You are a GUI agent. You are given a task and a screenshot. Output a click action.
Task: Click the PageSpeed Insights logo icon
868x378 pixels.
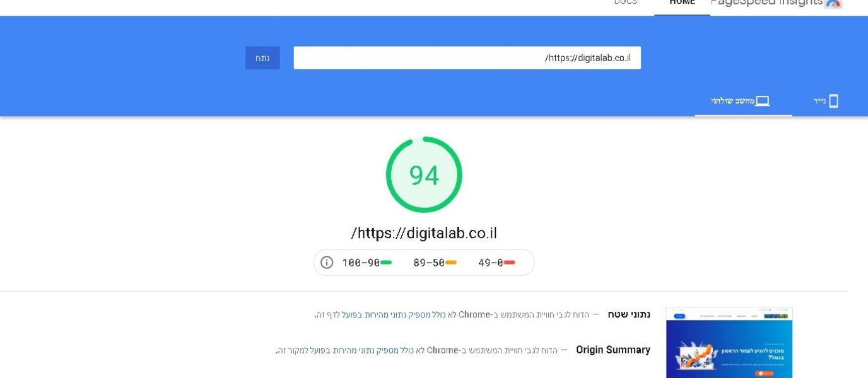pos(833,3)
